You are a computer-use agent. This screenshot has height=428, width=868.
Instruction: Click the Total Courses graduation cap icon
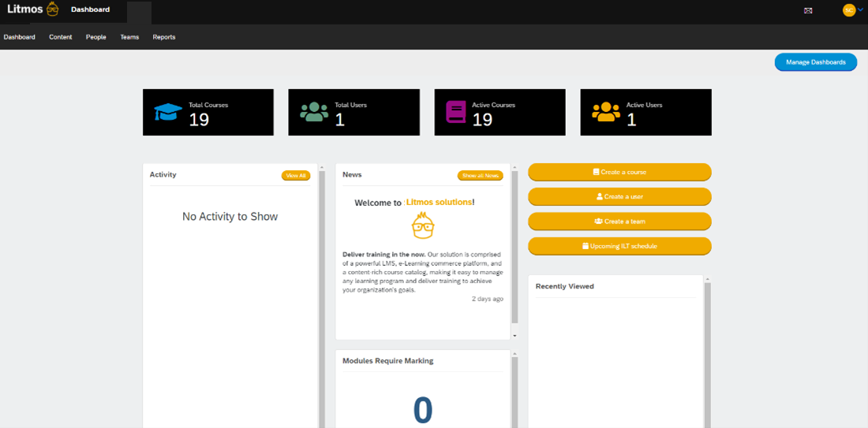pyautogui.click(x=168, y=112)
